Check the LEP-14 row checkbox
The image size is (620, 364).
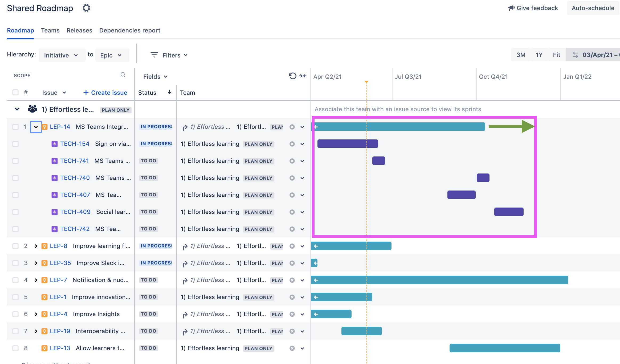(x=15, y=127)
